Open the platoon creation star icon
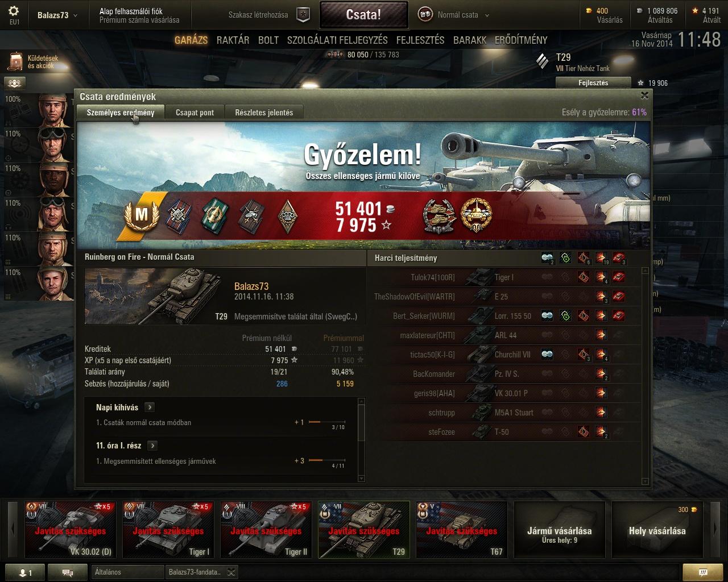The image size is (728, 582). (x=304, y=15)
